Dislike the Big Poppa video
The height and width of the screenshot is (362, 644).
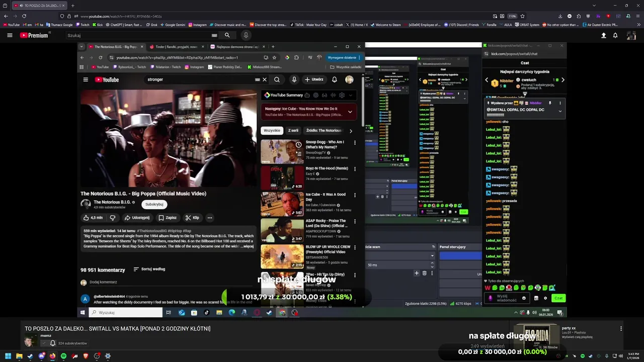click(x=113, y=218)
